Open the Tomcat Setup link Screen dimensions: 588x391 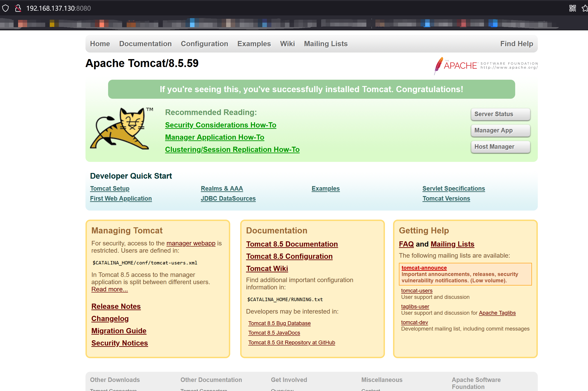(110, 189)
